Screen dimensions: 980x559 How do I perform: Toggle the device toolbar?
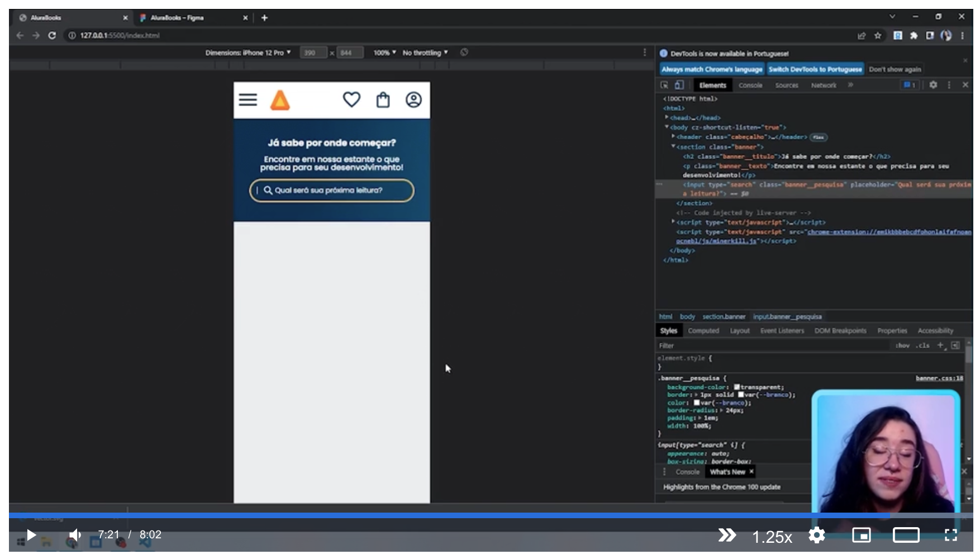679,85
